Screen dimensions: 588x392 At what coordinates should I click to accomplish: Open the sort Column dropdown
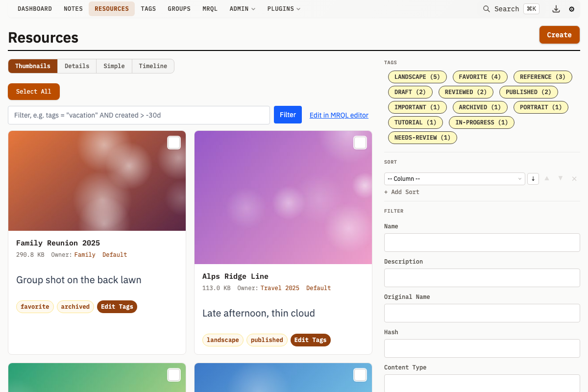point(455,179)
